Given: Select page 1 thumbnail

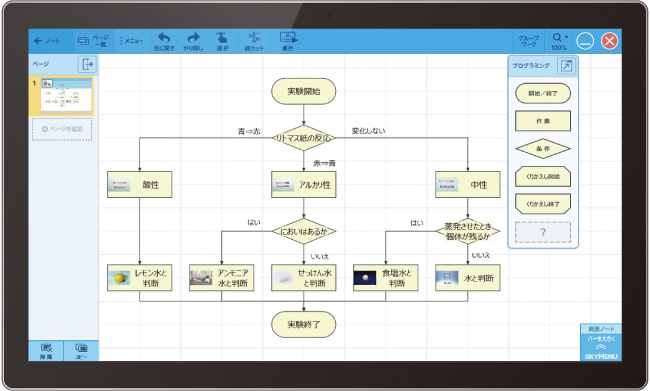Looking at the screenshot, I should pos(66,96).
